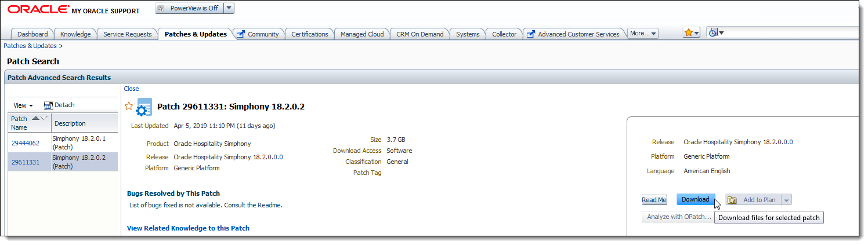The image size is (868, 245).
Task: Sort Patch Name column descending
Action: click(x=44, y=118)
